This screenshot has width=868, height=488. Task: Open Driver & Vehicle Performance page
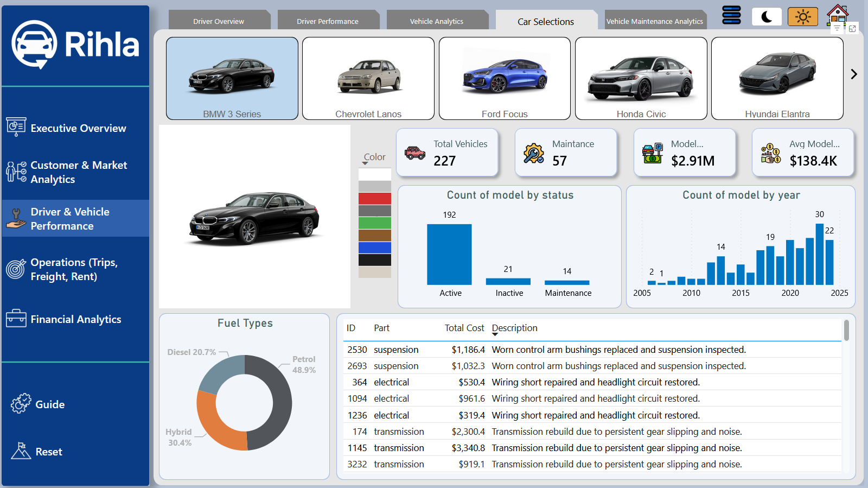75,219
